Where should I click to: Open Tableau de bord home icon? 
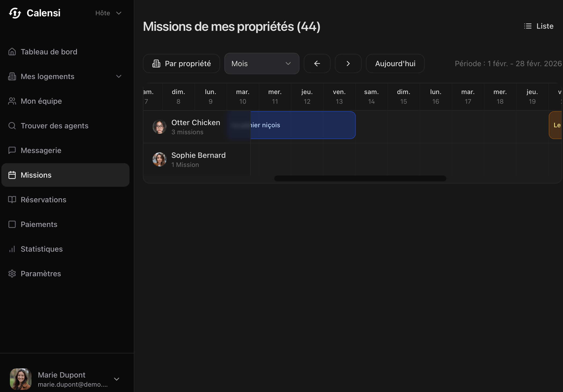12,52
